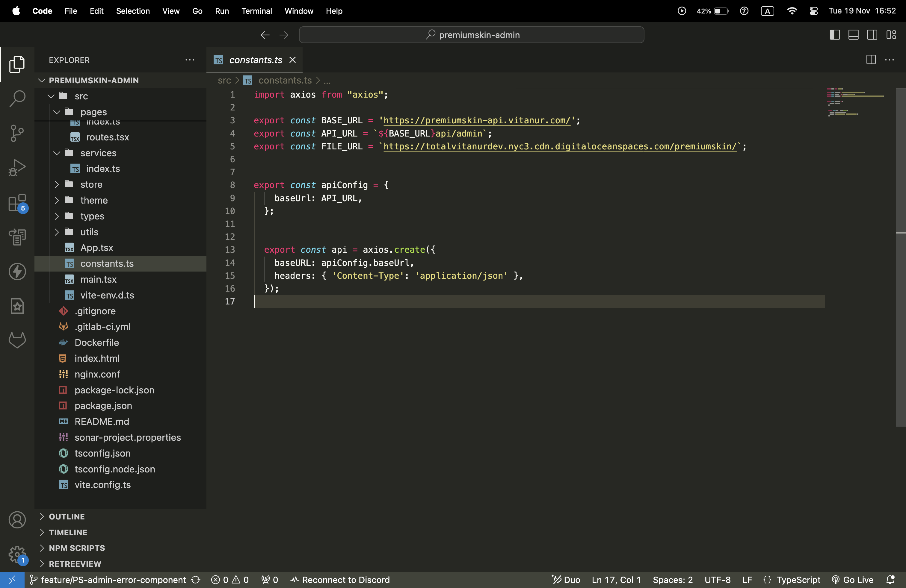Click the GitLab Duo status item
The height and width of the screenshot is (588, 906).
coord(566,580)
